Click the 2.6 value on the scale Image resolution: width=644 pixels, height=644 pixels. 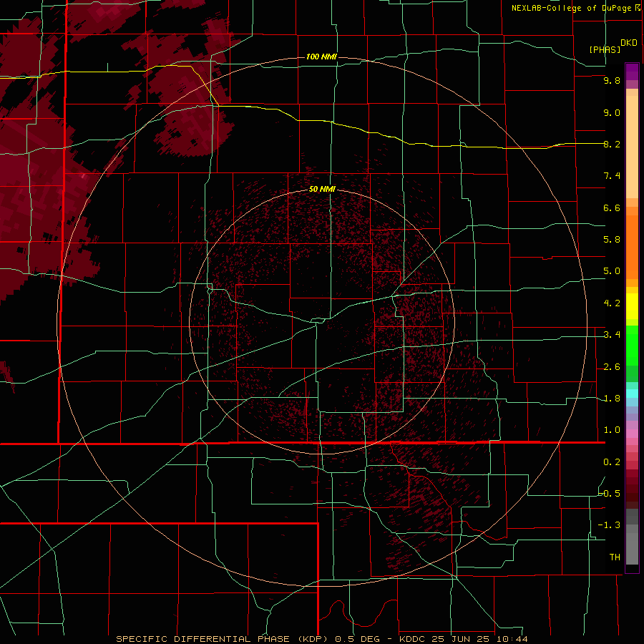612,367
